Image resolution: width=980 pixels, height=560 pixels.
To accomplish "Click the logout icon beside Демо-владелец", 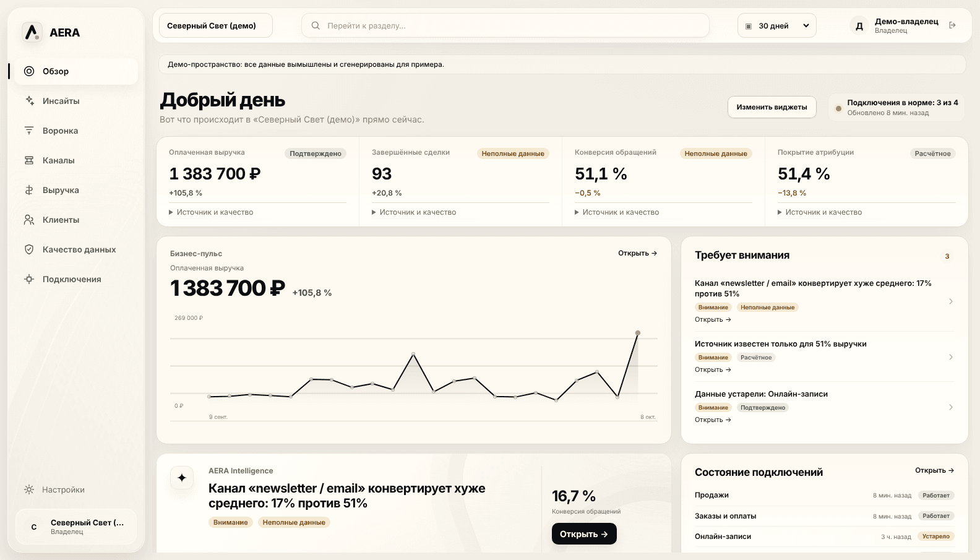I will [952, 25].
